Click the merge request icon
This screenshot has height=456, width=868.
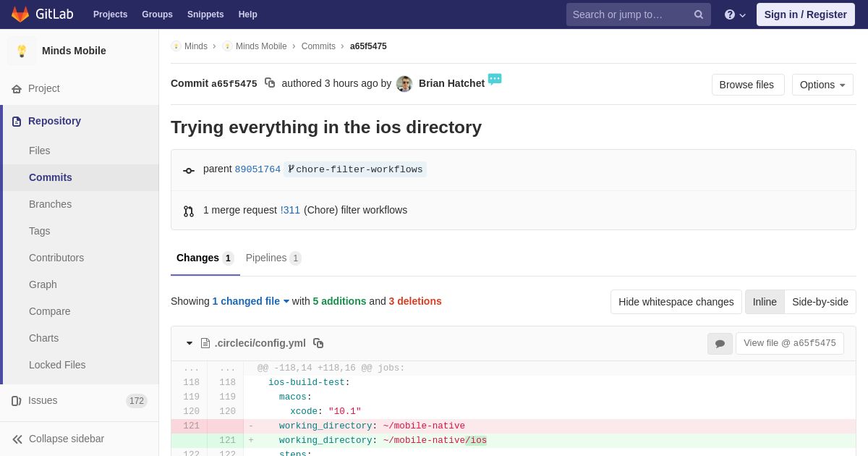tap(189, 211)
